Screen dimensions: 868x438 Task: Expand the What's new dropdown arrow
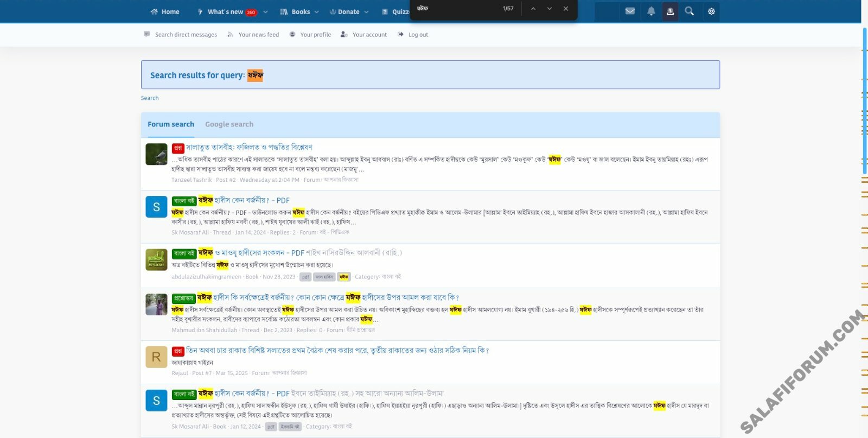(265, 12)
